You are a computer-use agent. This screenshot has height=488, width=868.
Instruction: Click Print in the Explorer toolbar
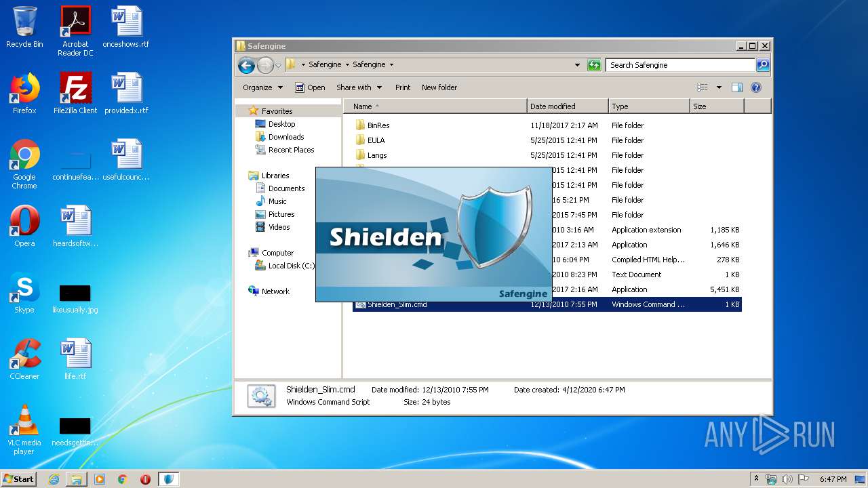pyautogui.click(x=403, y=87)
